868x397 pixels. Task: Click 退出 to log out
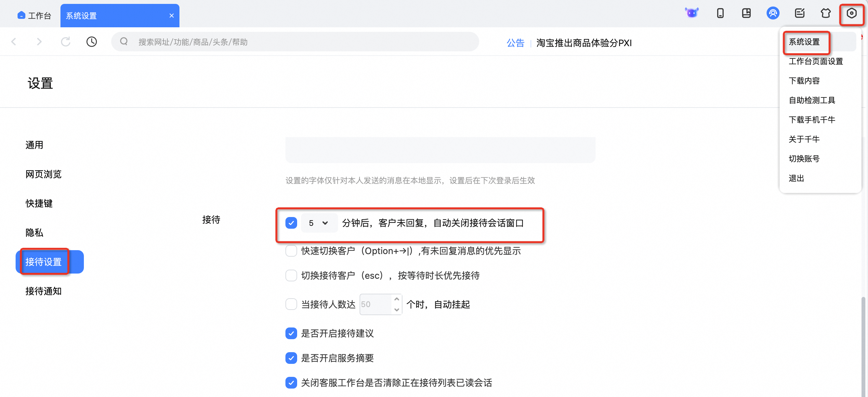click(796, 178)
